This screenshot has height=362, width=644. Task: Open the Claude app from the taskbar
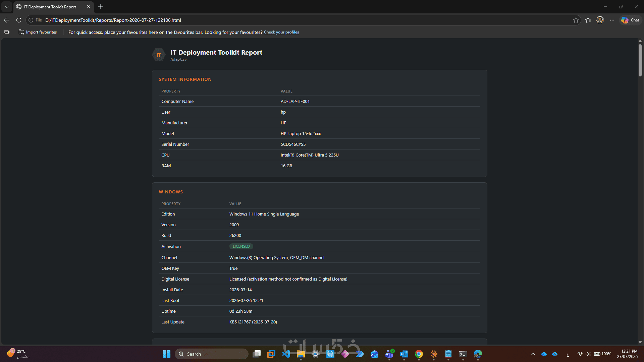coord(434,354)
